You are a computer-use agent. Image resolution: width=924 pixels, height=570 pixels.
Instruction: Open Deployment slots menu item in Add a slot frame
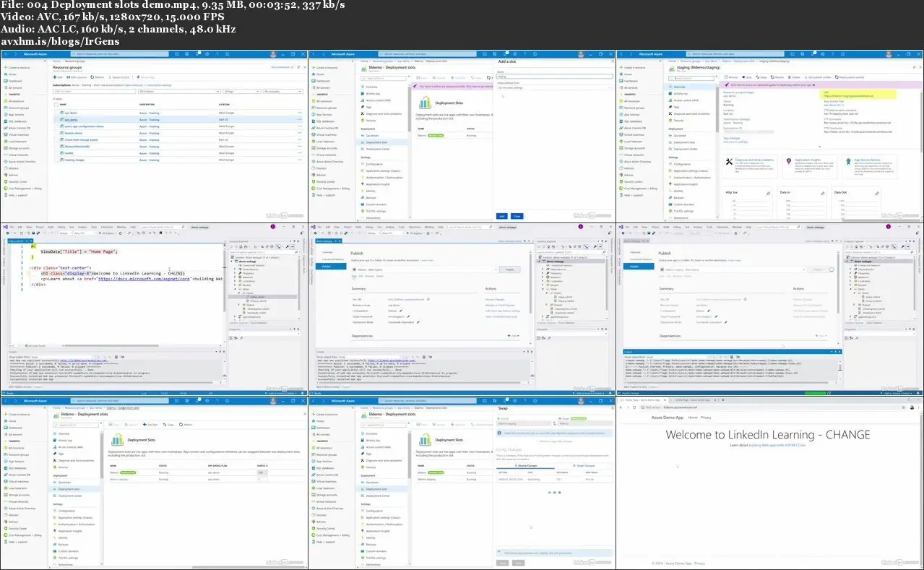[376, 142]
